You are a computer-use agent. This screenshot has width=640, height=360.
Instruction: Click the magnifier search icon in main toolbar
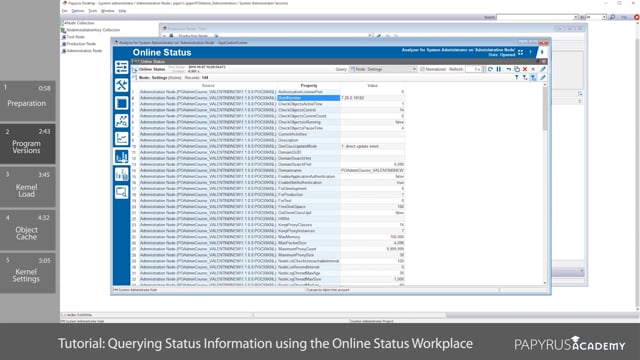[x=612, y=17]
